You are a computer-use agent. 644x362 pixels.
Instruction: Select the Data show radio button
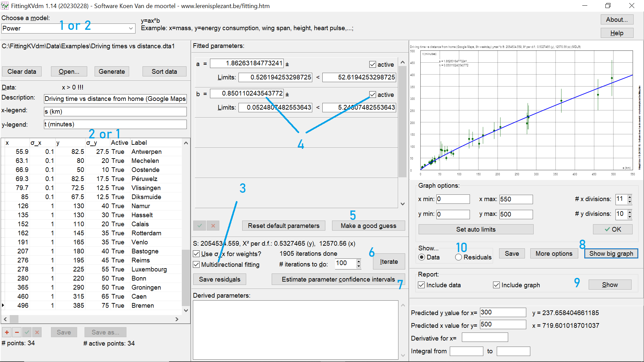(x=422, y=257)
